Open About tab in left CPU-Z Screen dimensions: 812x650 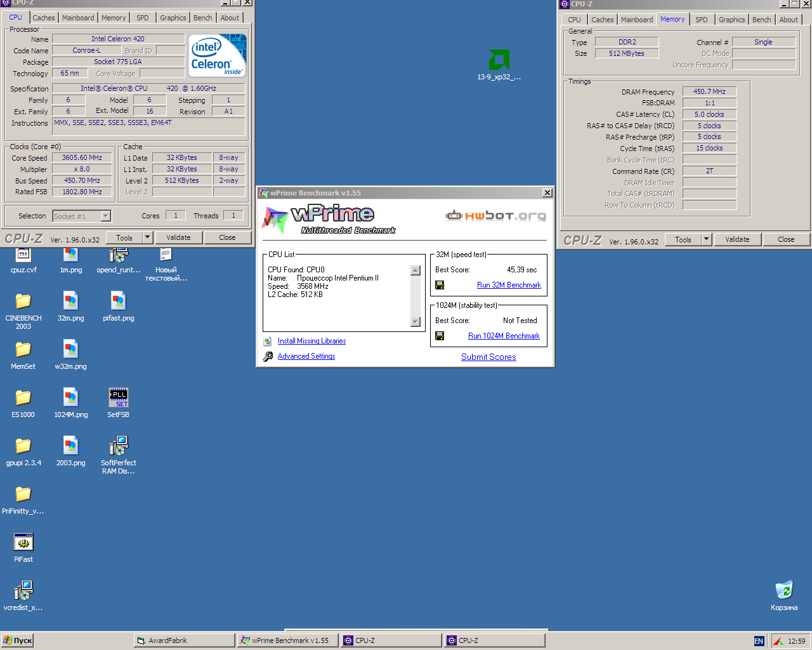(x=230, y=18)
